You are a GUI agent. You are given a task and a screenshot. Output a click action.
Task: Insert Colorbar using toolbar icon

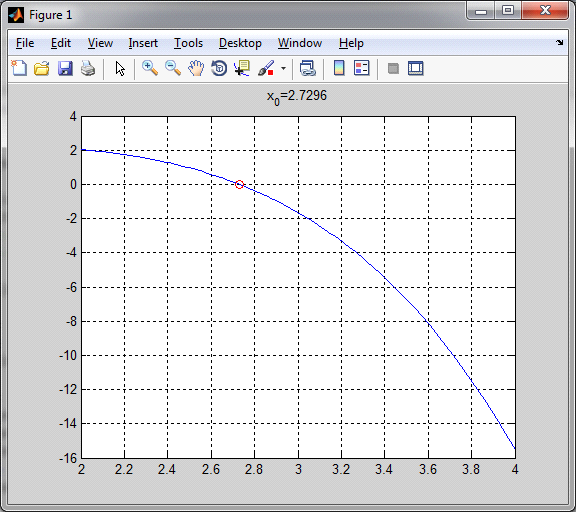coord(339,68)
